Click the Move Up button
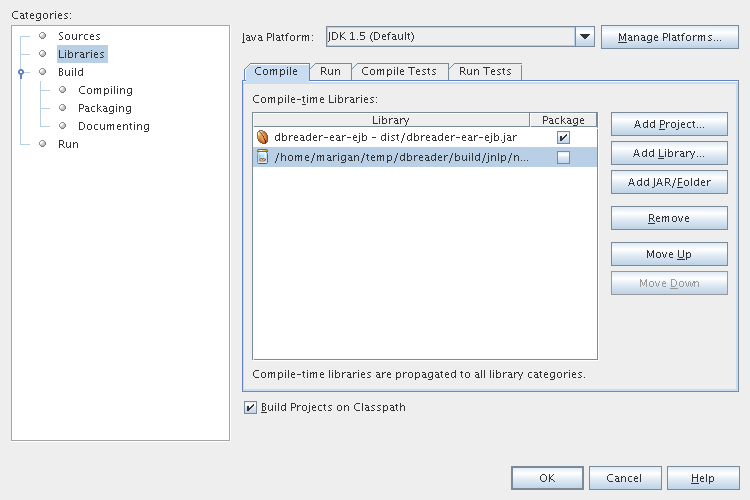 tap(668, 254)
